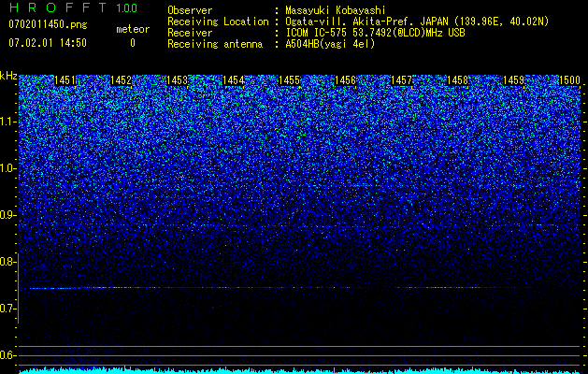Select the filename 0702011450.png
The height and width of the screenshot is (374, 588).
(x=48, y=25)
